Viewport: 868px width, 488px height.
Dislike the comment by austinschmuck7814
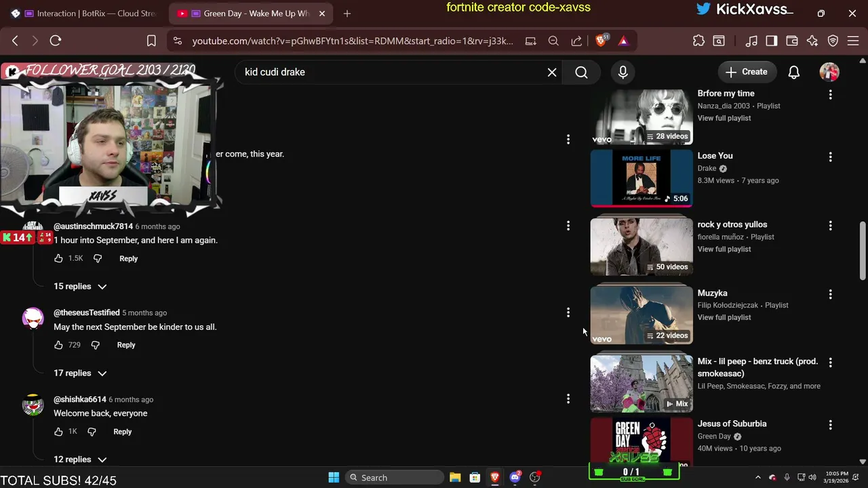point(98,258)
